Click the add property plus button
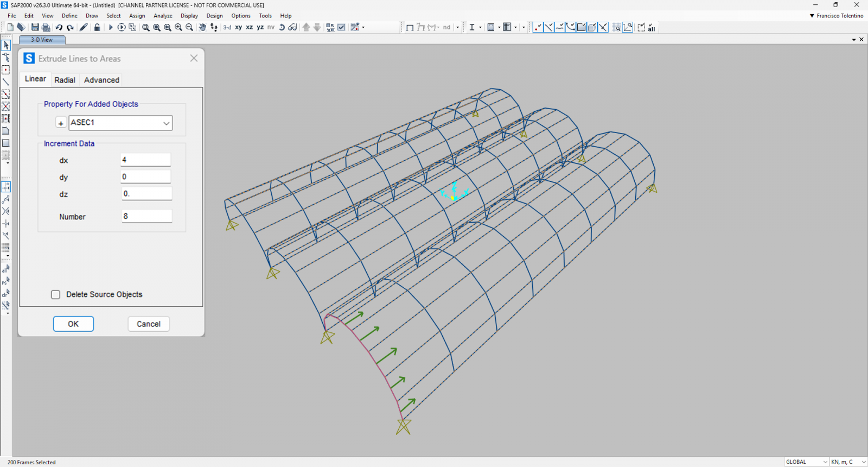Viewport: 868px width, 467px height. [x=61, y=123]
